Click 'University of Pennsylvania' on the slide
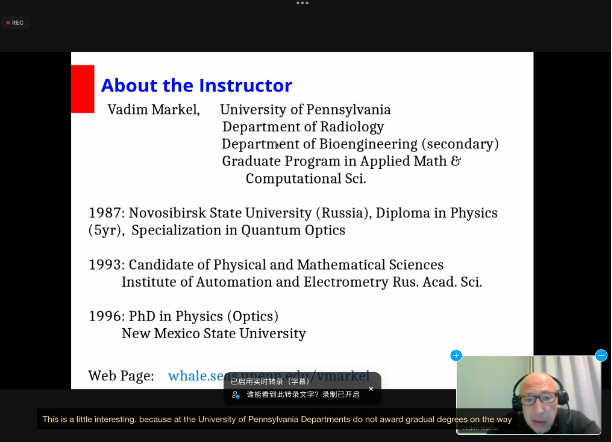The image size is (612, 442). pyautogui.click(x=305, y=110)
